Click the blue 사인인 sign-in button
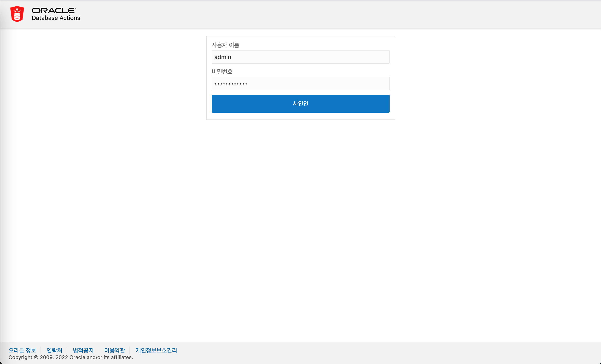This screenshot has width=601, height=364. [x=300, y=104]
